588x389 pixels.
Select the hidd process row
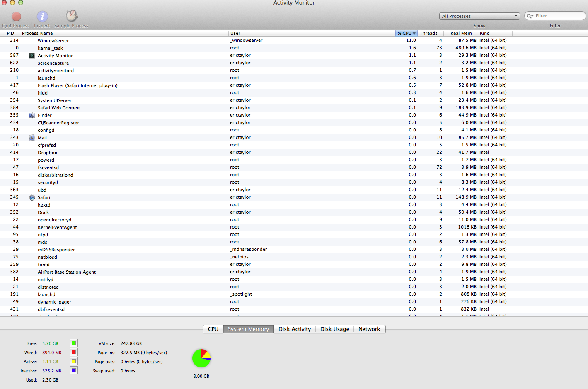[x=294, y=93]
